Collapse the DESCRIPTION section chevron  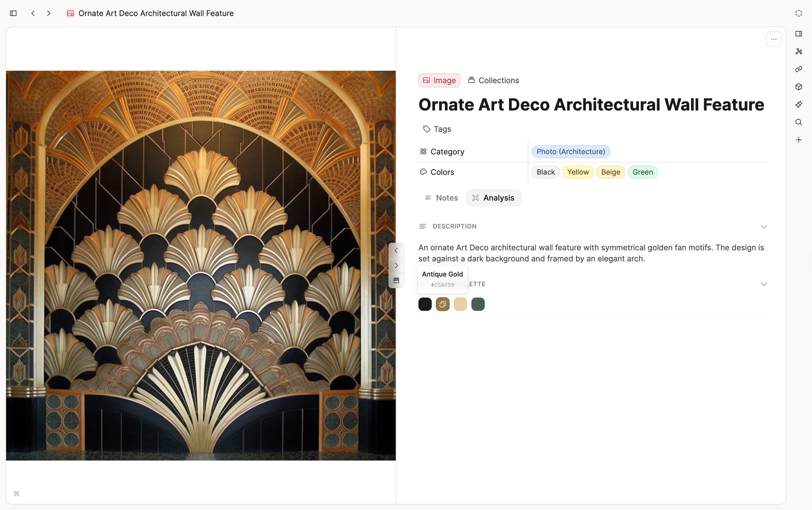pos(764,226)
